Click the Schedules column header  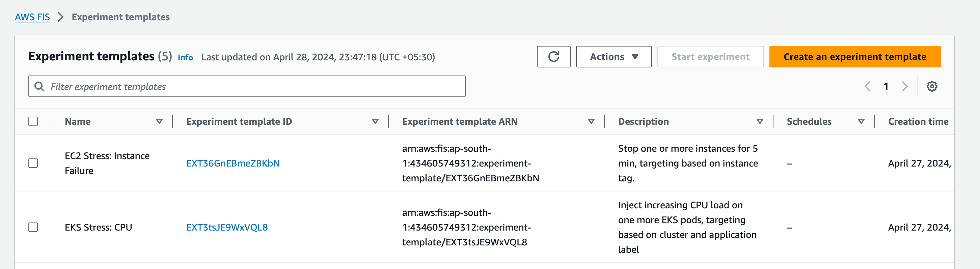(x=809, y=121)
